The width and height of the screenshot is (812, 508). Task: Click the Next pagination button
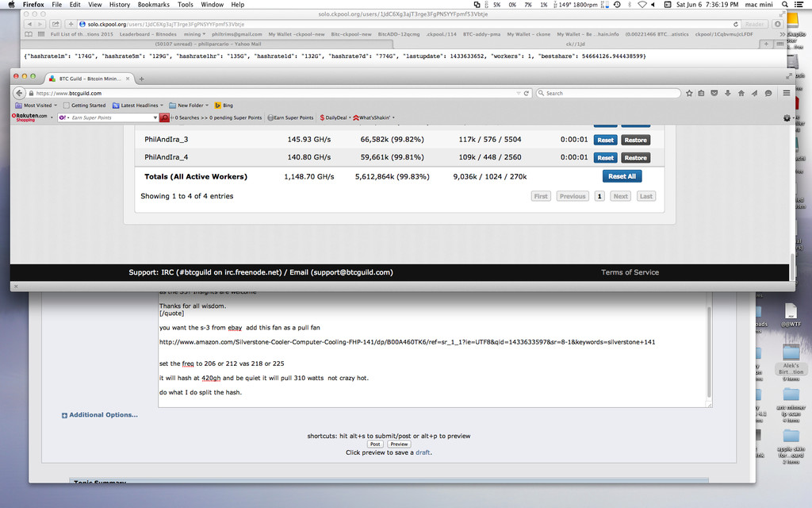pyautogui.click(x=620, y=197)
